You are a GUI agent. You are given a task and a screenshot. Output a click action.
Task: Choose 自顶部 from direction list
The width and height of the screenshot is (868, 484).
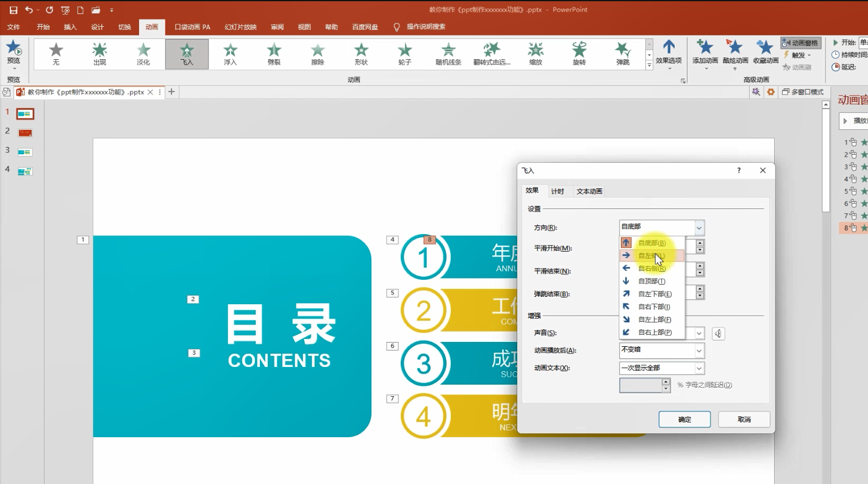[652, 281]
